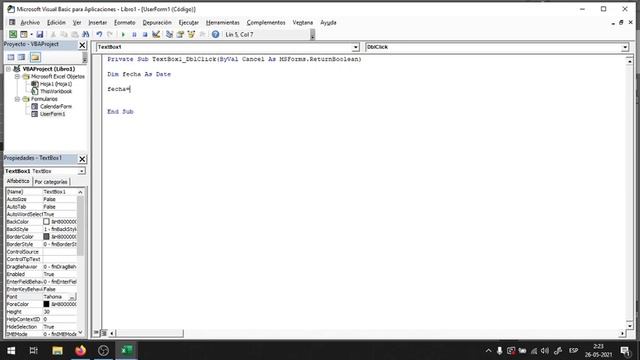The image size is (640, 360).
Task: Open Font picker ellipsis button
Action: (x=73, y=297)
